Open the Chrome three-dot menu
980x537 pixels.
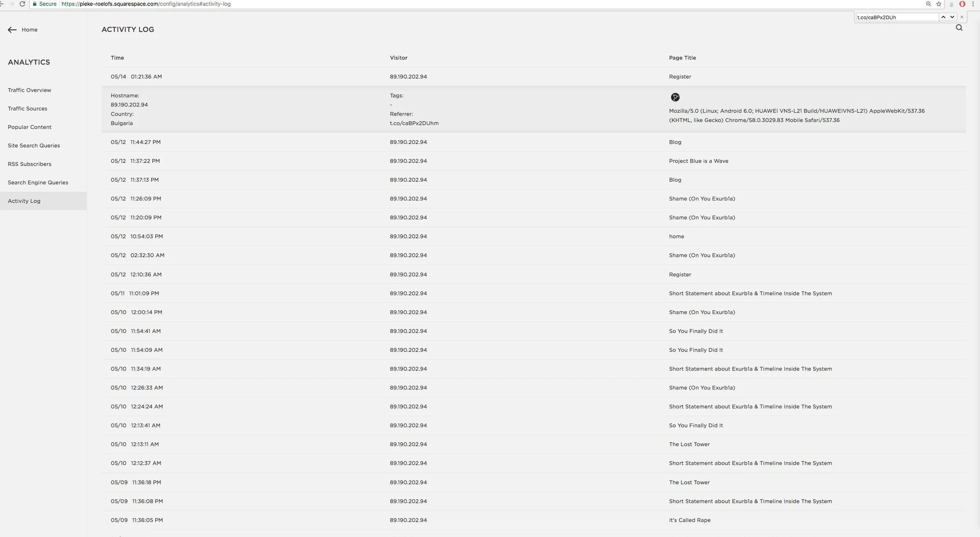973,4
